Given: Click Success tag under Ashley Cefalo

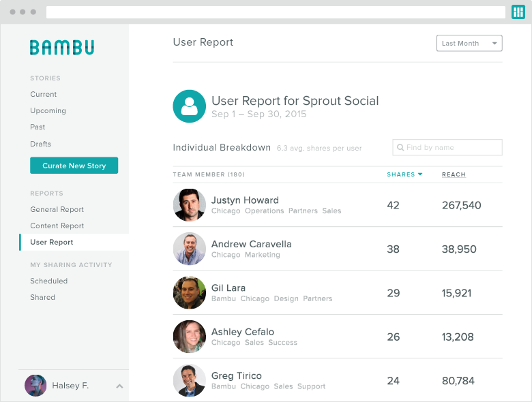Looking at the screenshot, I should [x=282, y=342].
